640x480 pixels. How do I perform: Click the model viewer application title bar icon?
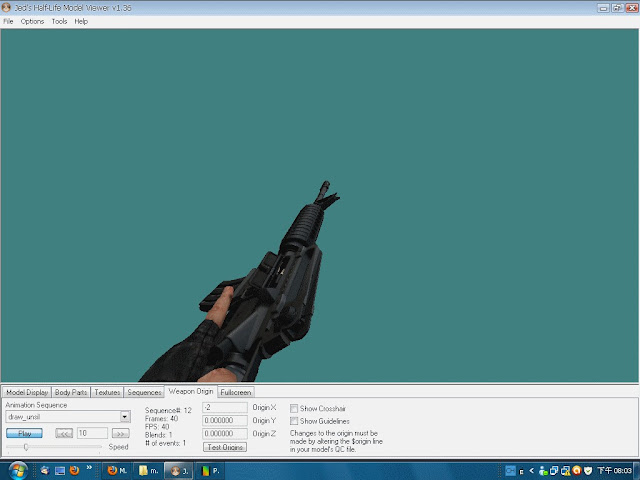click(6, 7)
